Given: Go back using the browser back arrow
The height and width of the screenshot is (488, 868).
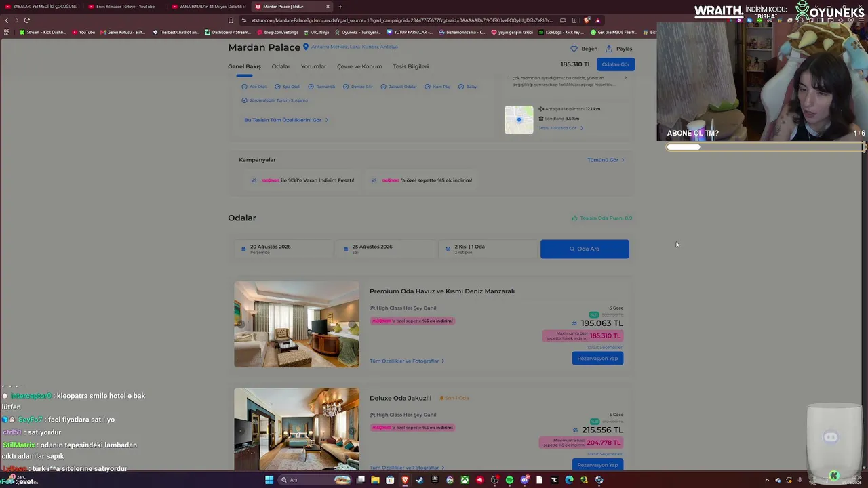Looking at the screenshot, I should pos(7,20).
